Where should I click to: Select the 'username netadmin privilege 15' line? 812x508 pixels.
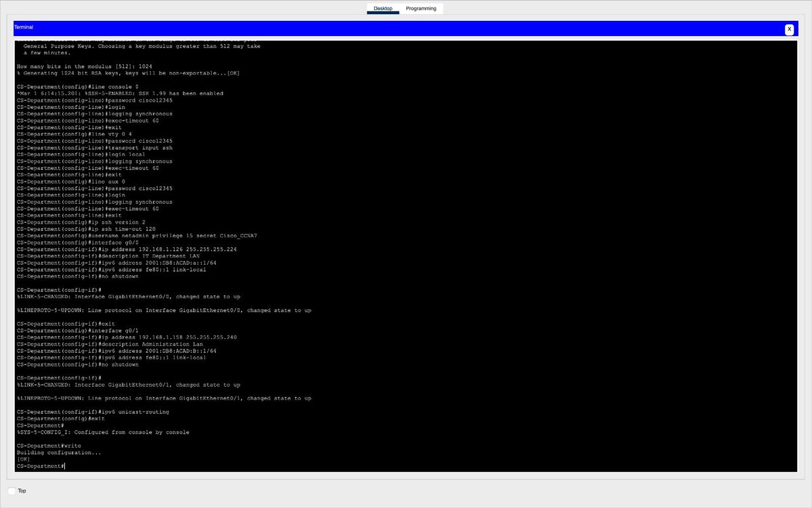(x=137, y=236)
